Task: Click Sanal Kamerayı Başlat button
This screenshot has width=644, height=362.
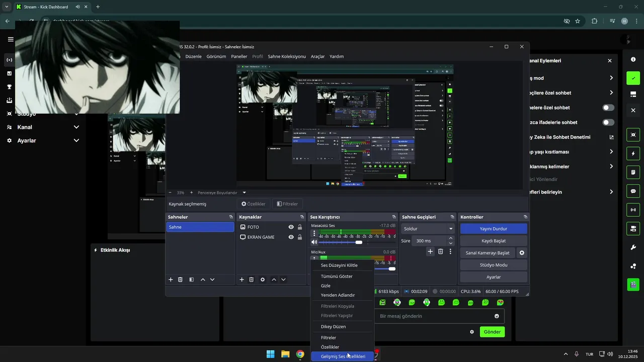Action: click(488, 253)
